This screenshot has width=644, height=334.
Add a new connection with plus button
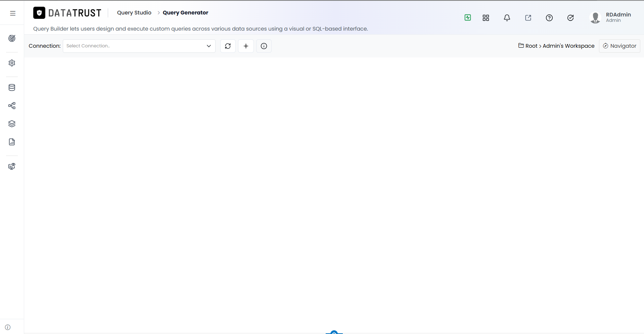click(246, 46)
